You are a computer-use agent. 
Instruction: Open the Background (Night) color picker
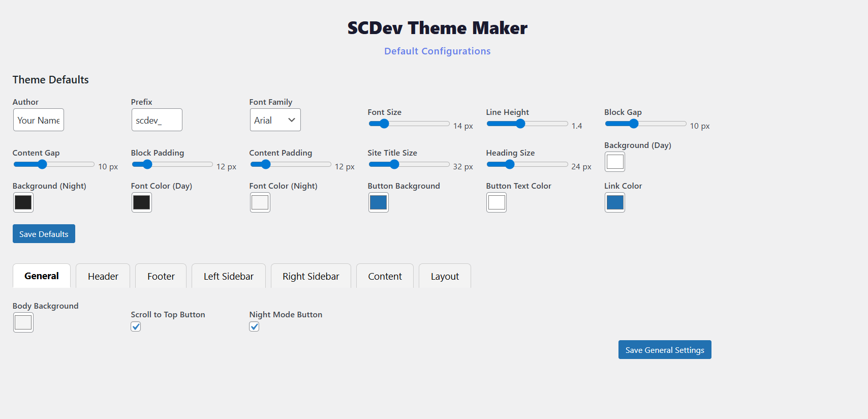tap(23, 202)
